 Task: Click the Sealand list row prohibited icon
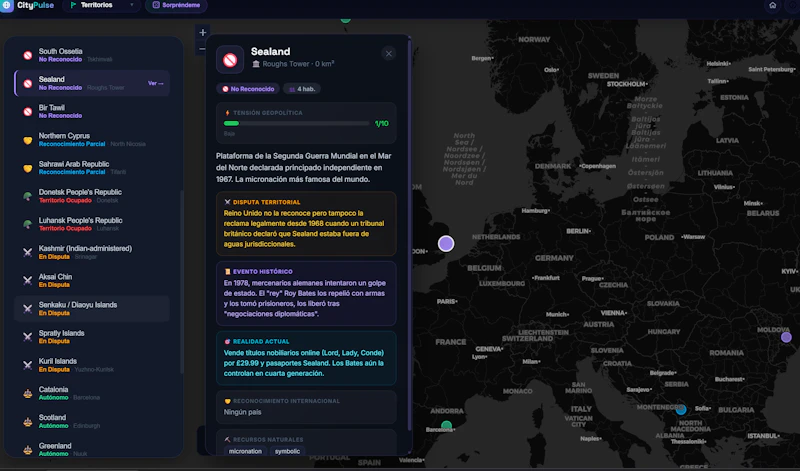(x=28, y=83)
